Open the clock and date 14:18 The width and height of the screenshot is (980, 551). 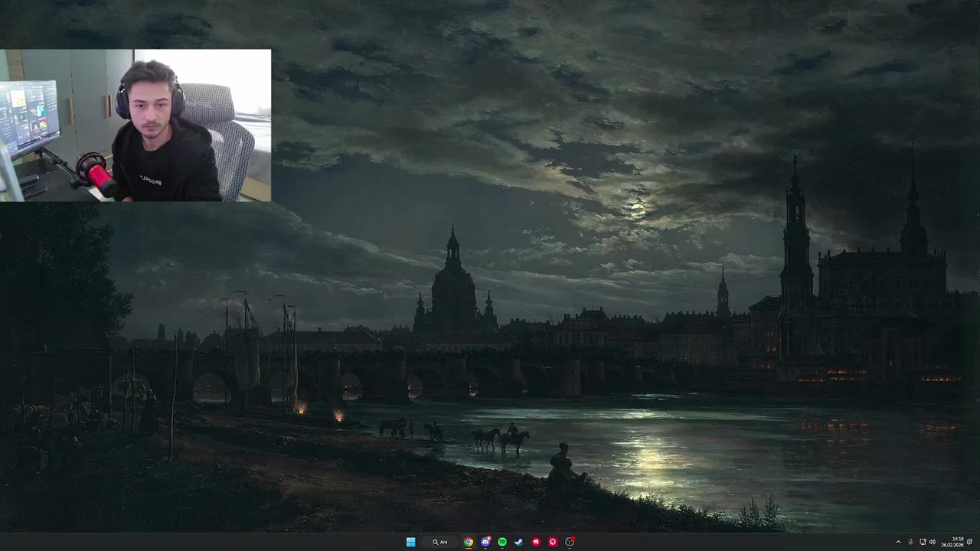tap(952, 542)
